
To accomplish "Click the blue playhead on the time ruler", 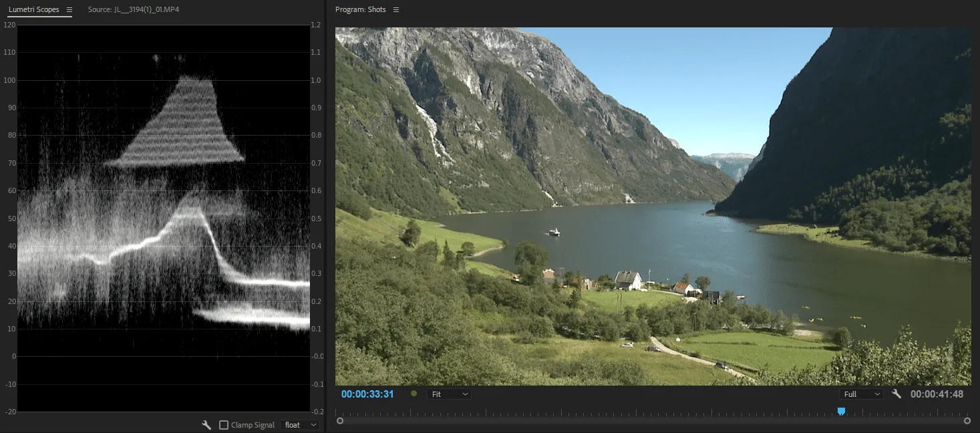I will pyautogui.click(x=841, y=411).
